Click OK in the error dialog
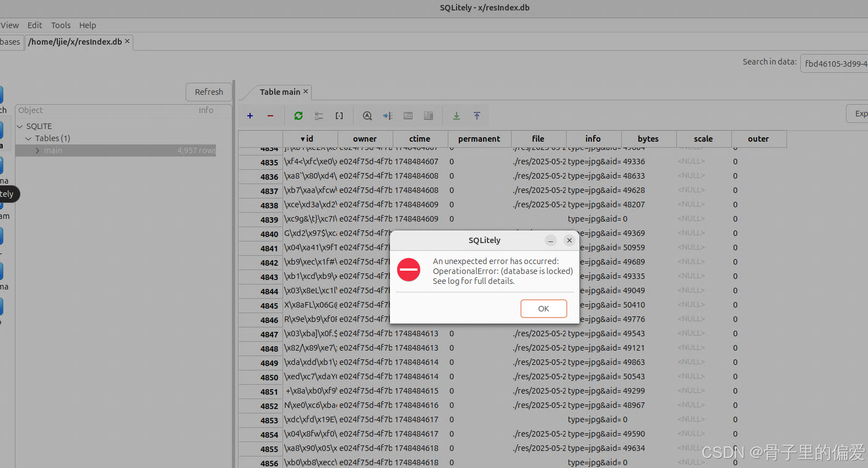 pos(544,309)
